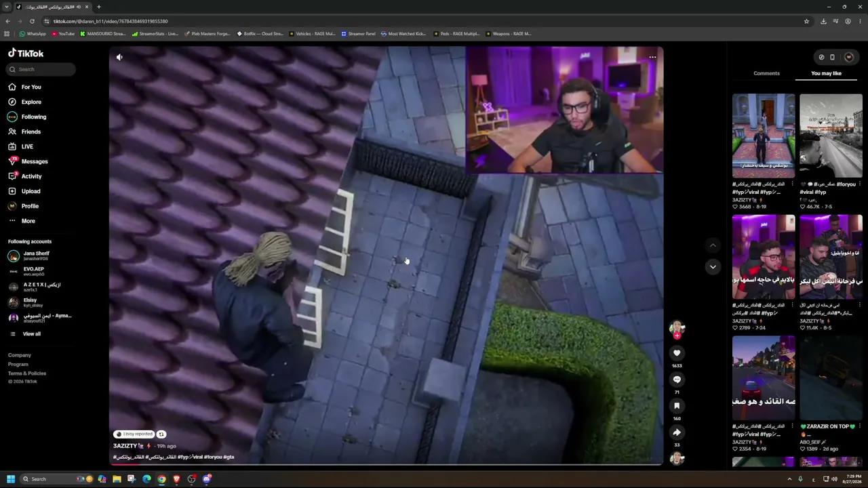Open the Program footer link
The image size is (868, 488).
18,364
